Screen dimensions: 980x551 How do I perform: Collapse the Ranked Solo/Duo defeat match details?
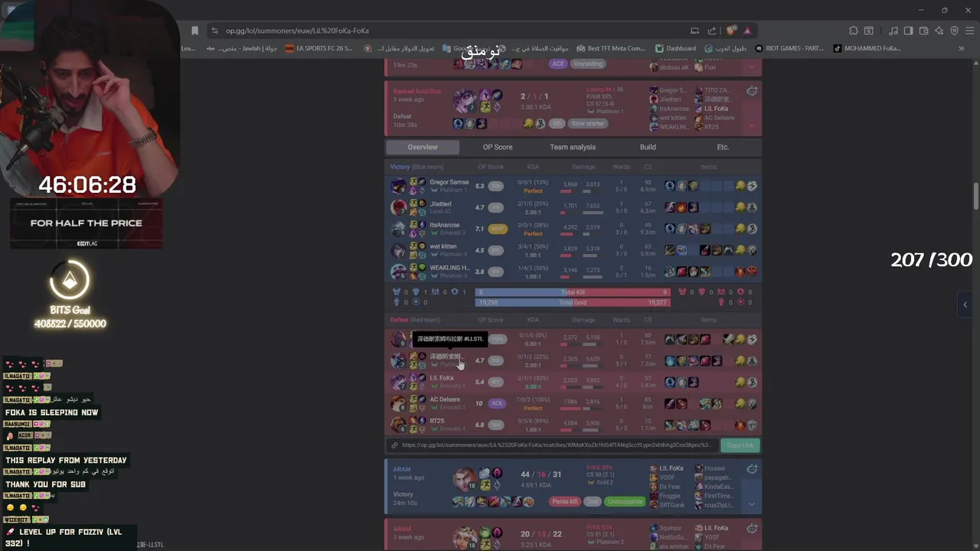(752, 126)
